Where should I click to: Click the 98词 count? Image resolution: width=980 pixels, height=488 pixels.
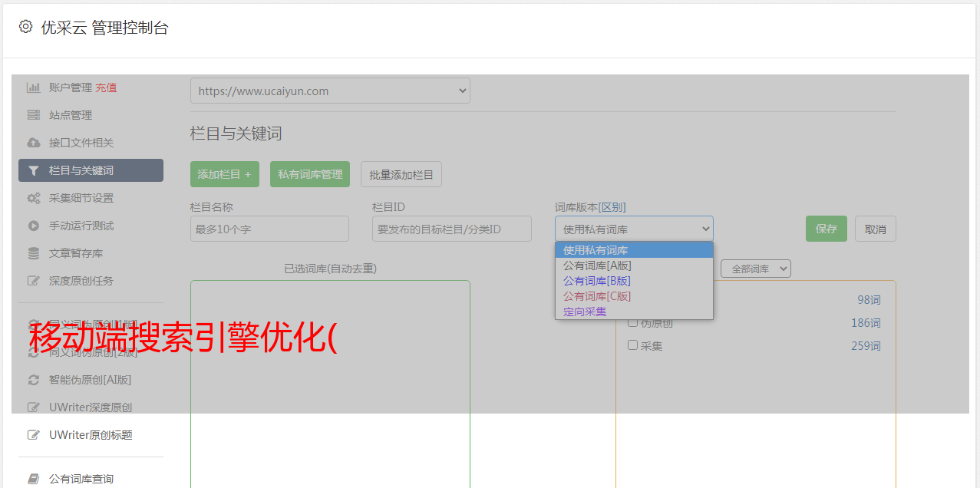click(x=869, y=300)
